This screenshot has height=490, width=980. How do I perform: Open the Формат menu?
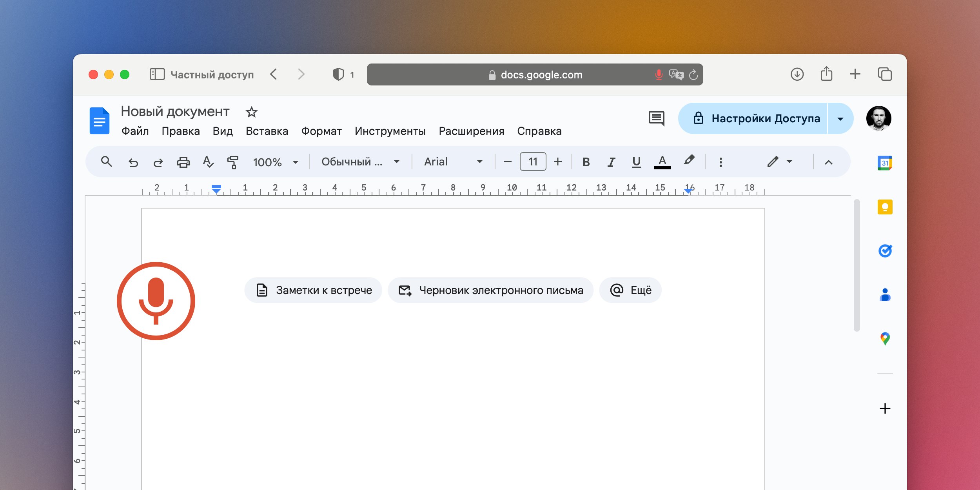click(321, 131)
